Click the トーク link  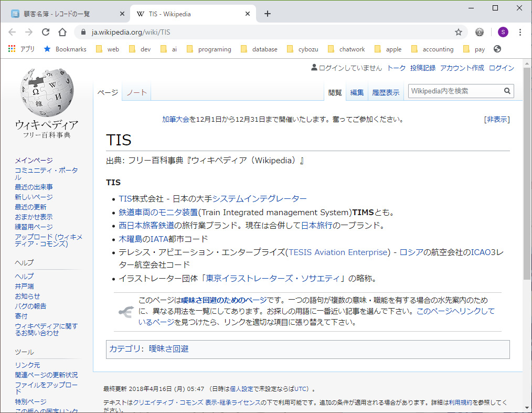point(396,68)
